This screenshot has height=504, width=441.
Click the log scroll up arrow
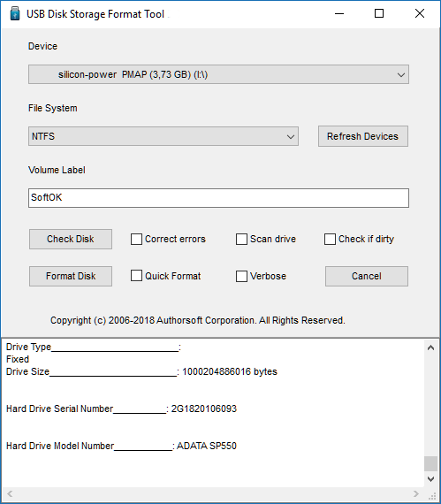430,347
